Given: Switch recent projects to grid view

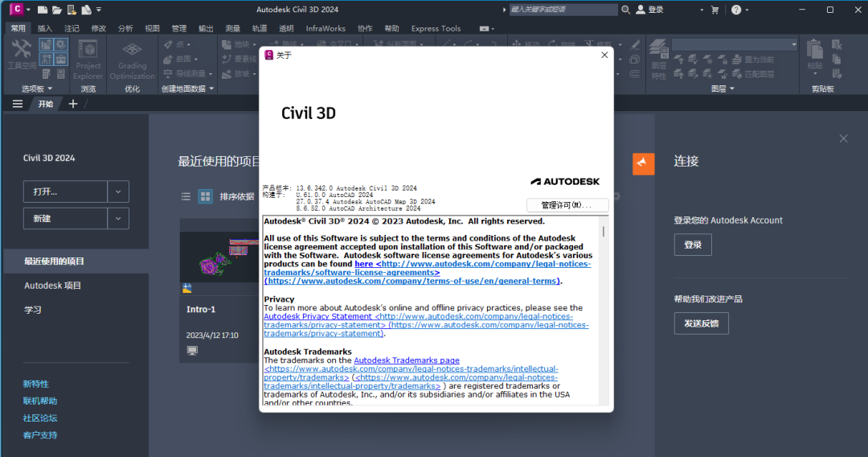Looking at the screenshot, I should 206,196.
